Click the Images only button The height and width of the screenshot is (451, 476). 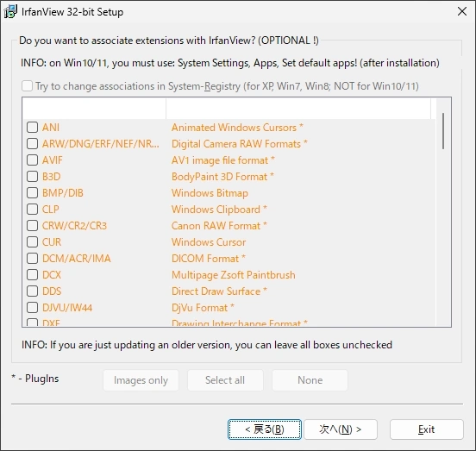(x=141, y=380)
